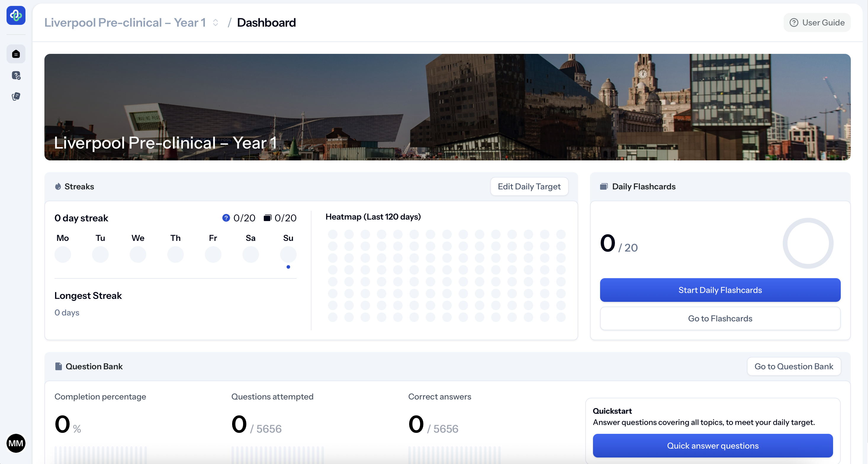This screenshot has height=464, width=868.
Task: Open the question bank sidebar icon
Action: coord(16,75)
